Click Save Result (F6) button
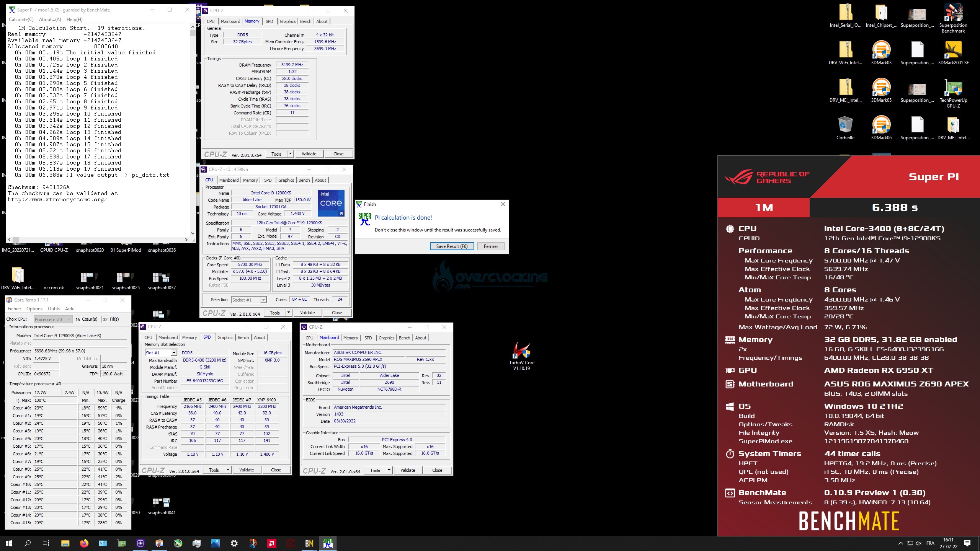Screen dimensions: 980x551 (x=452, y=246)
